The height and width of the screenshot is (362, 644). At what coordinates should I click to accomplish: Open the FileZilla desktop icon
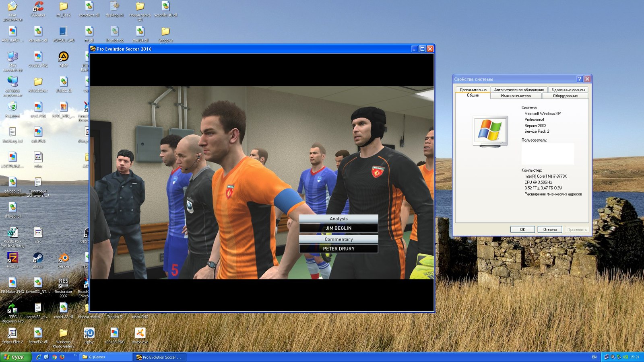(x=12, y=258)
